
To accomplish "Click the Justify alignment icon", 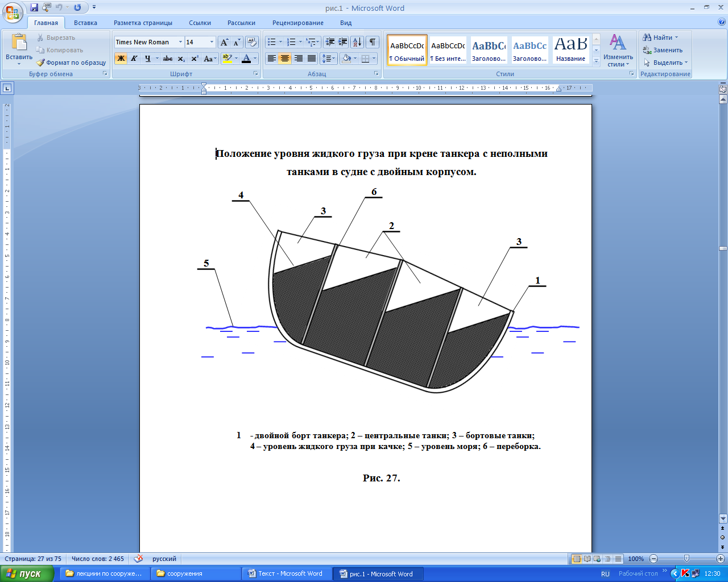I will (312, 59).
